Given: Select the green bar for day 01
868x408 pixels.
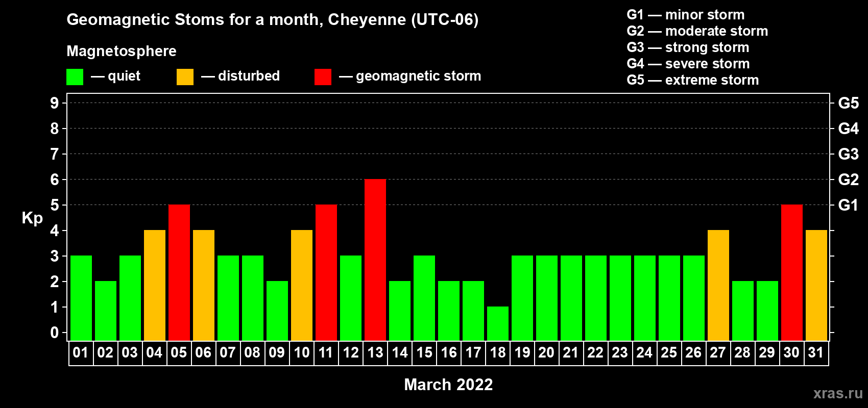Looking at the screenshot, I should [81, 298].
